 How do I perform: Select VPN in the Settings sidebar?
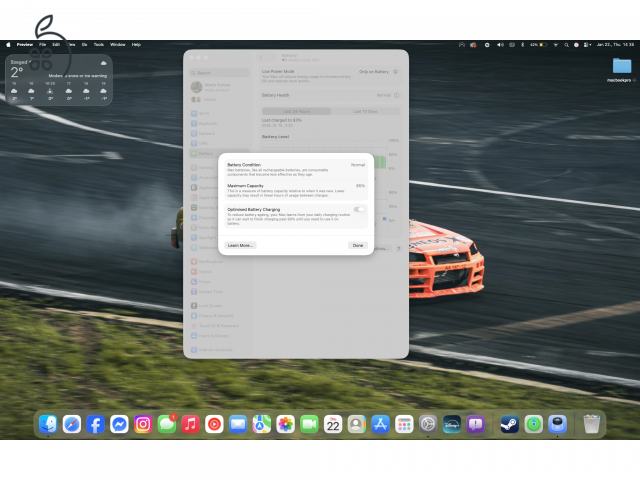[x=220, y=144]
